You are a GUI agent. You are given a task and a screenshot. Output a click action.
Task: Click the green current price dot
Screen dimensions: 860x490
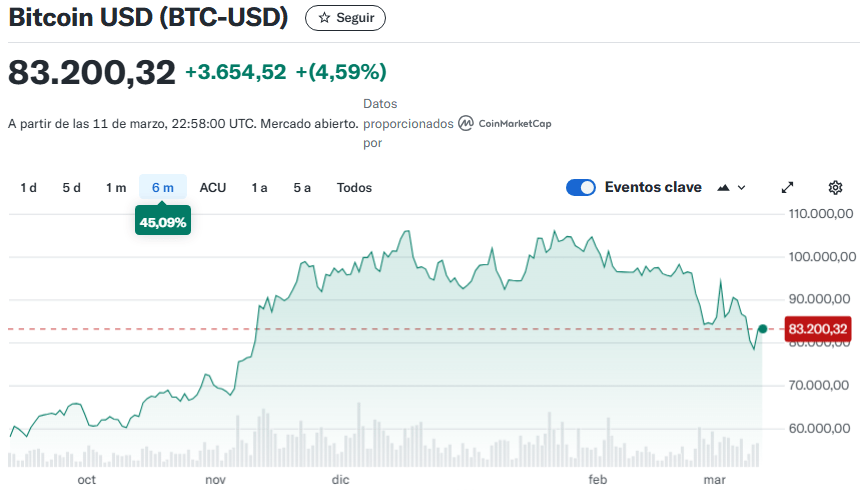(x=763, y=329)
